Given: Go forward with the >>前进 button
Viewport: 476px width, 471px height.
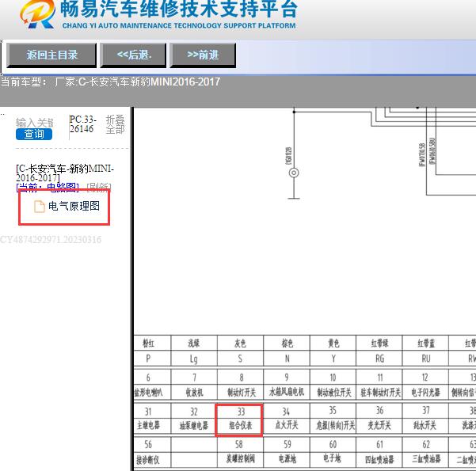Looking at the screenshot, I should point(203,55).
